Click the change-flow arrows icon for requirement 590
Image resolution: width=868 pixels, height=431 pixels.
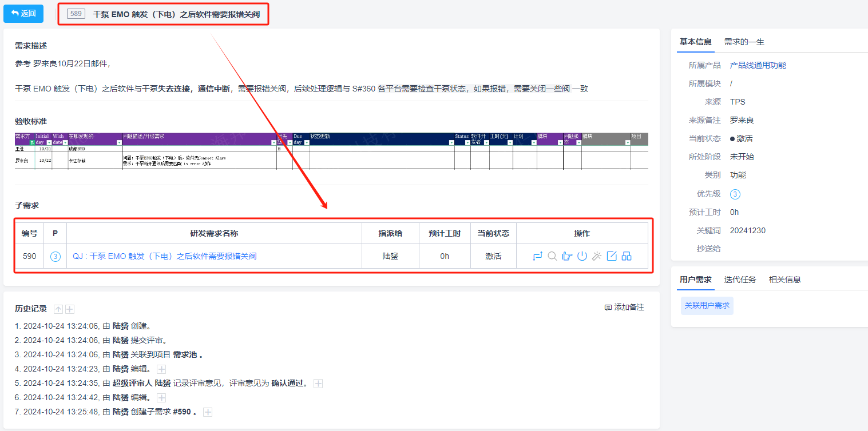pos(537,256)
